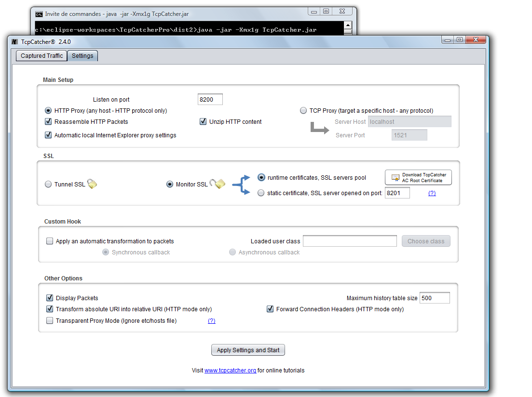Click the Loaded user class field
Viewport: 532px width, 397px height.
coord(350,241)
